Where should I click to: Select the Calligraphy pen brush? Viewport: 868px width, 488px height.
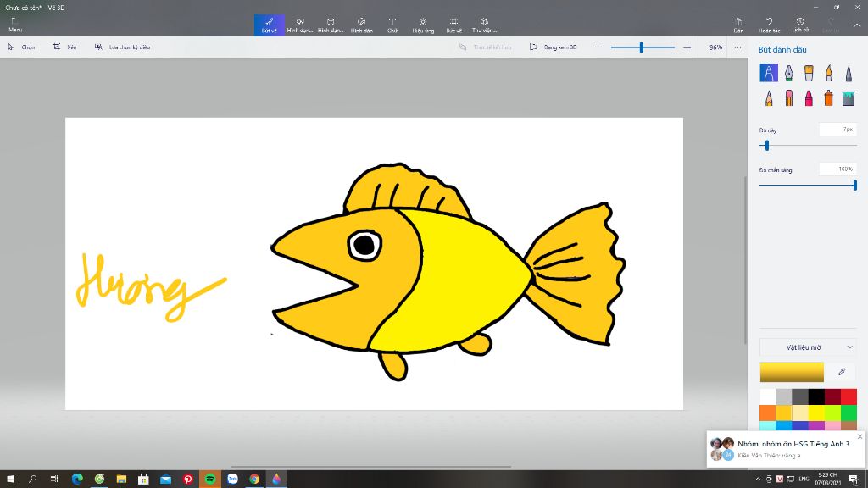coord(789,73)
